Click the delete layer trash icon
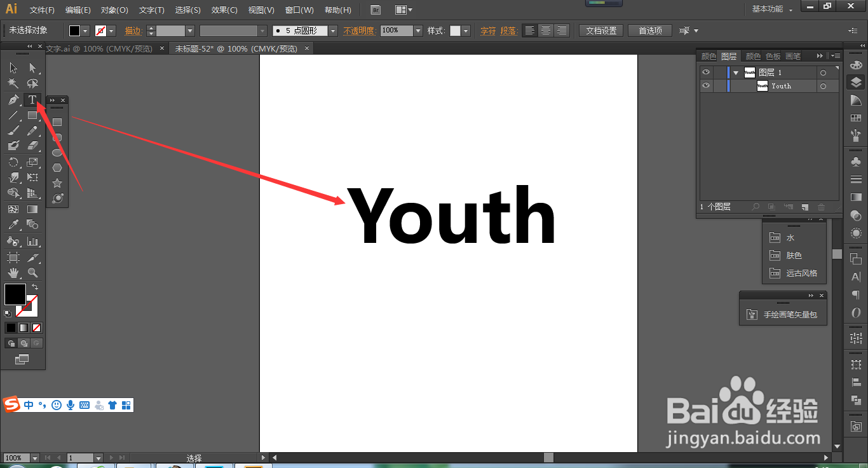This screenshot has height=468, width=868. (821, 207)
